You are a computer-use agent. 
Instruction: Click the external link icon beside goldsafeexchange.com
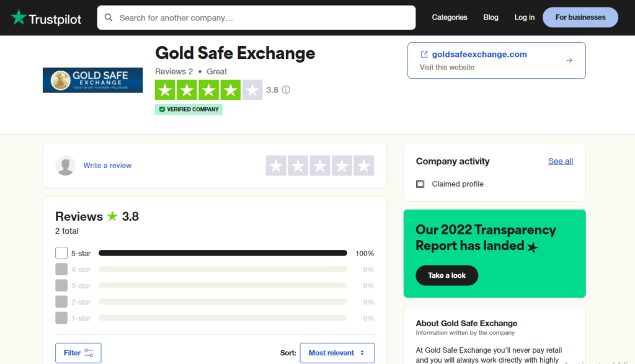424,55
